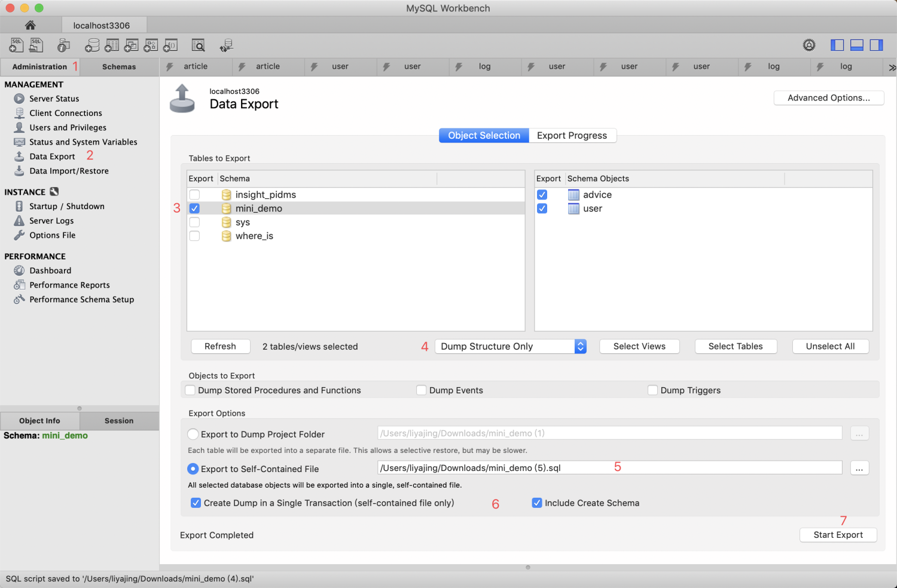Open the Dump Structure Only dropdown
The height and width of the screenshot is (588, 897).
511,347
